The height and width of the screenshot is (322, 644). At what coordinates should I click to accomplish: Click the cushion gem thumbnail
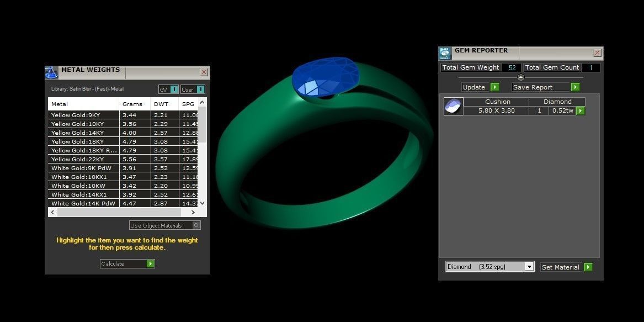(x=454, y=106)
